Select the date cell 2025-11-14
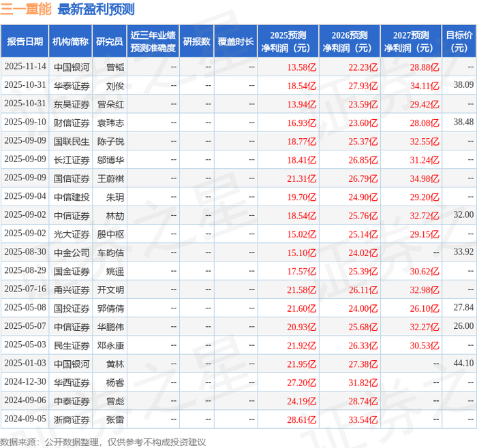 25,66
